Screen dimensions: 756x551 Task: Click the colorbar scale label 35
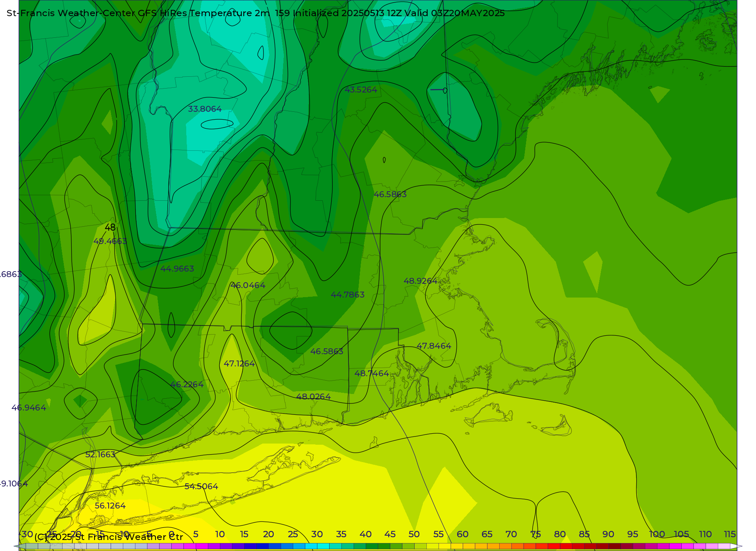341,534
